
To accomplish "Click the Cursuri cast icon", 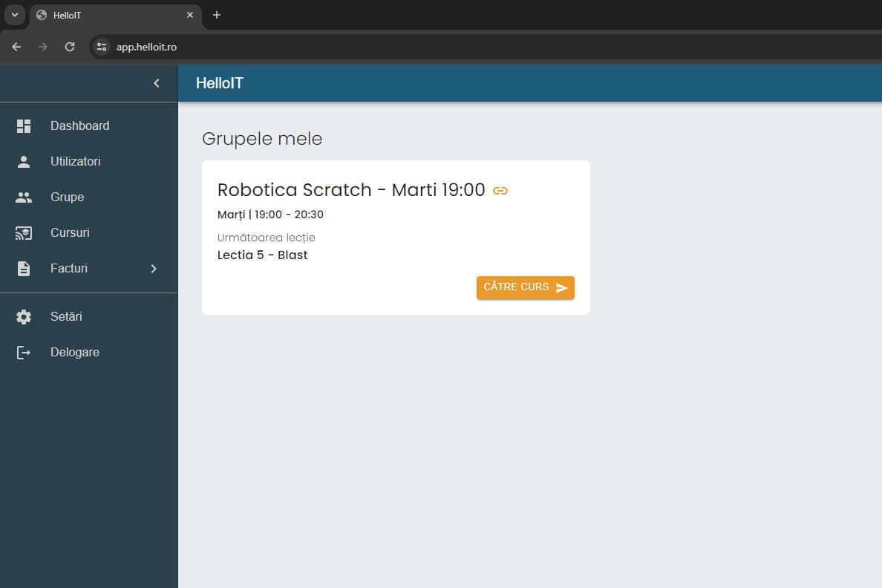I will [24, 233].
